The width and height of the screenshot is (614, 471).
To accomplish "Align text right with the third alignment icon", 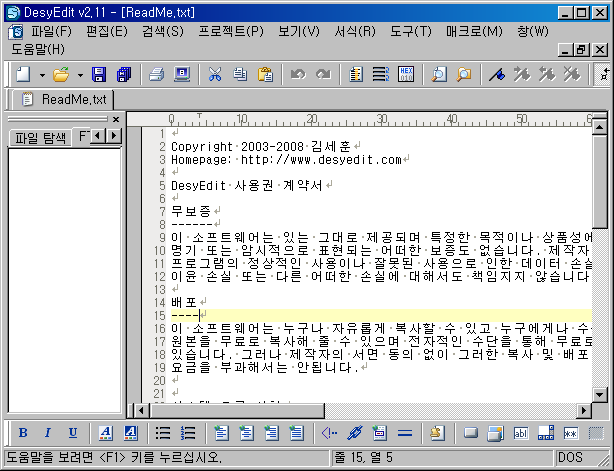I will [x=271, y=433].
